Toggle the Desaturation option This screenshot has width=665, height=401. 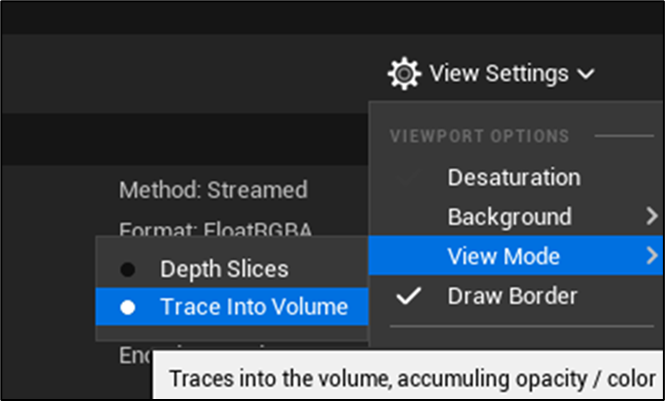click(513, 178)
